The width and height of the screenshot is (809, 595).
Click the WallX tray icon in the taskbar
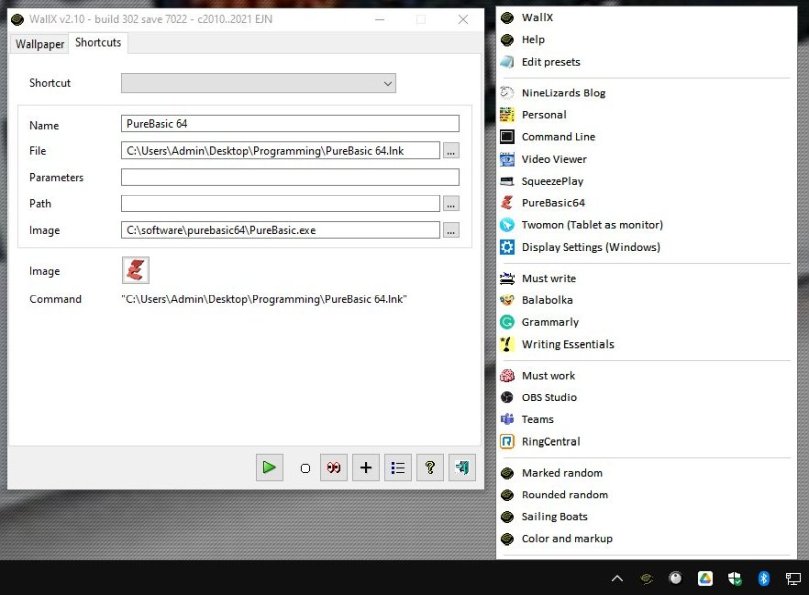tap(646, 578)
